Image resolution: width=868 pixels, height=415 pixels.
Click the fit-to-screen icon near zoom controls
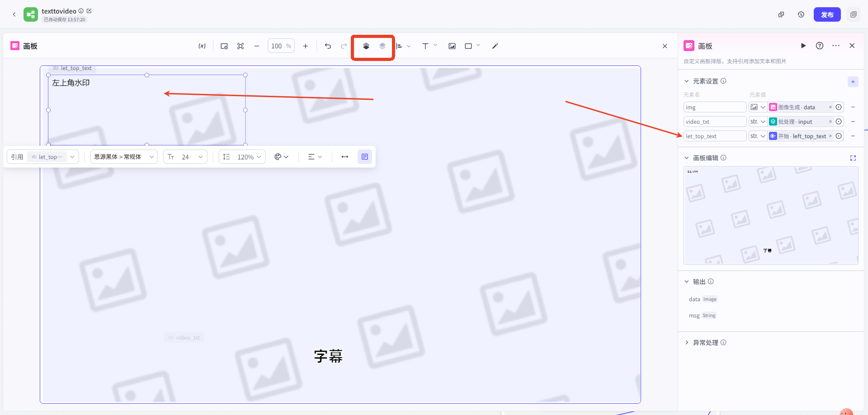[240, 46]
